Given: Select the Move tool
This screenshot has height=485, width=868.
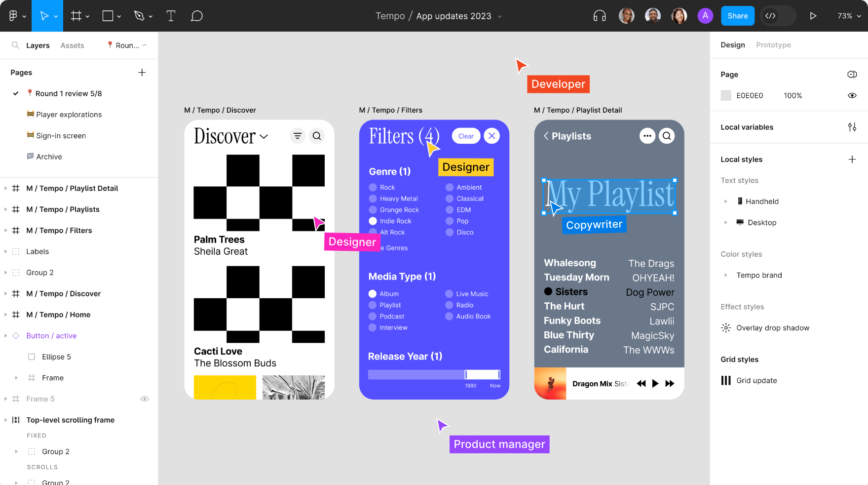Looking at the screenshot, I should (x=44, y=15).
